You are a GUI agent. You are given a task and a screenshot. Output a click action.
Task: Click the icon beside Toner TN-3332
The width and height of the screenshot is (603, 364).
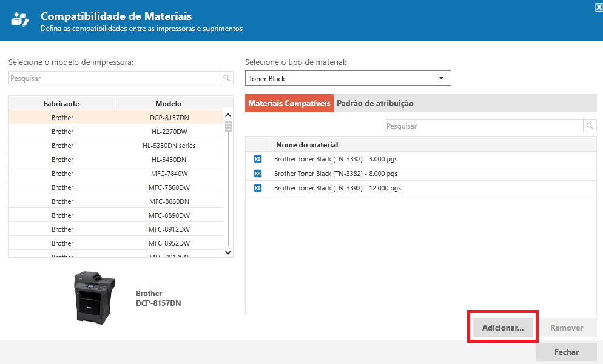[257, 159]
